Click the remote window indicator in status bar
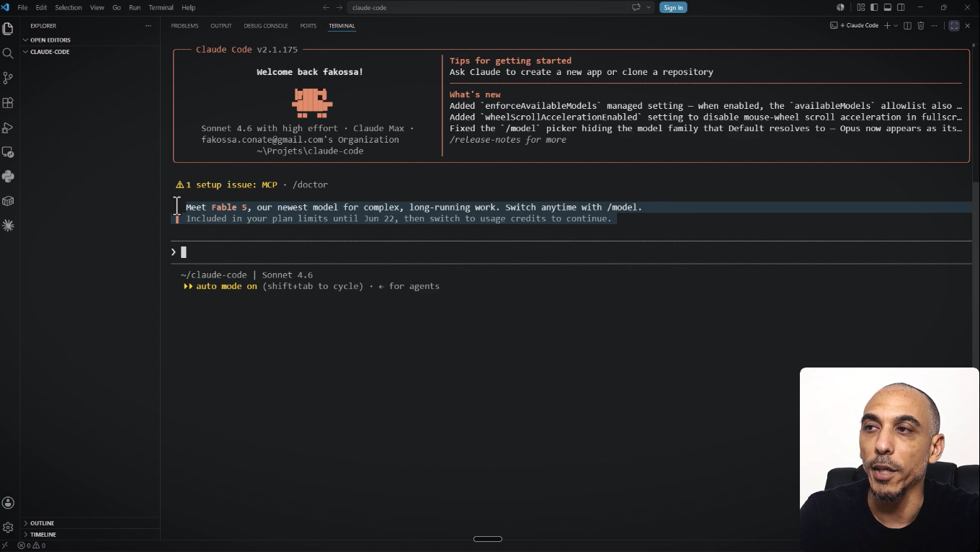Image resolution: width=980 pixels, height=552 pixels. point(5,546)
